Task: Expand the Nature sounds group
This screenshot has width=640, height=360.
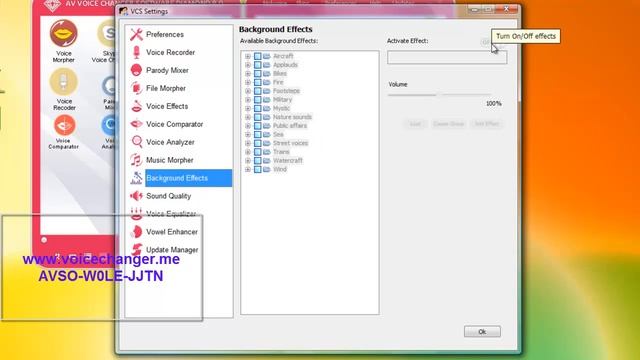Action: (x=248, y=117)
